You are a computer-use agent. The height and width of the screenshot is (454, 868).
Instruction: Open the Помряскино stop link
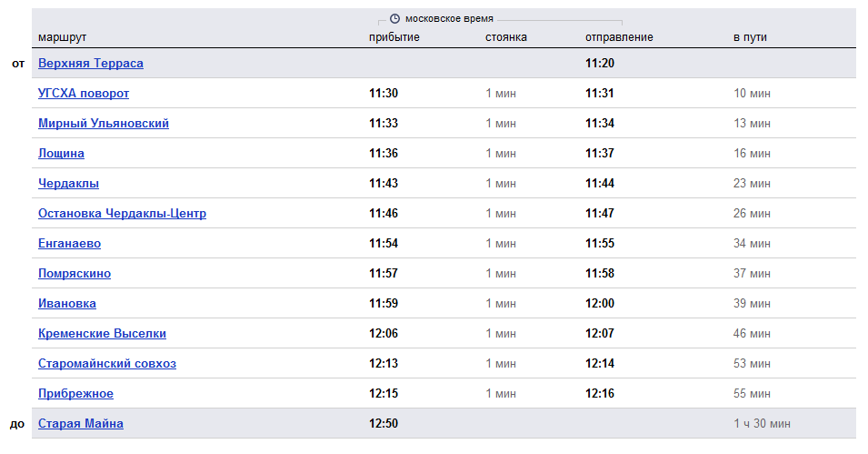point(75,273)
